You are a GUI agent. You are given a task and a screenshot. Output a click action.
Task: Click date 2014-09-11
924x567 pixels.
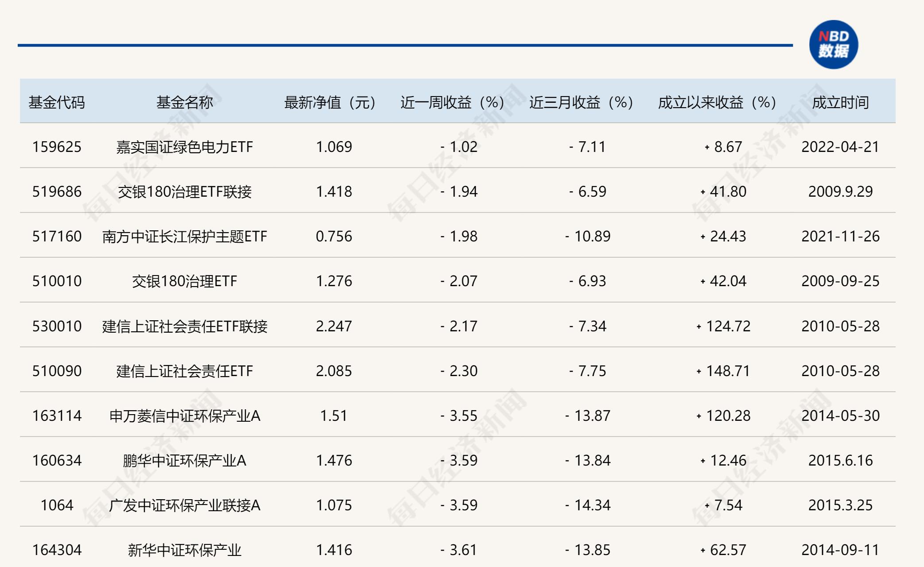(x=840, y=550)
